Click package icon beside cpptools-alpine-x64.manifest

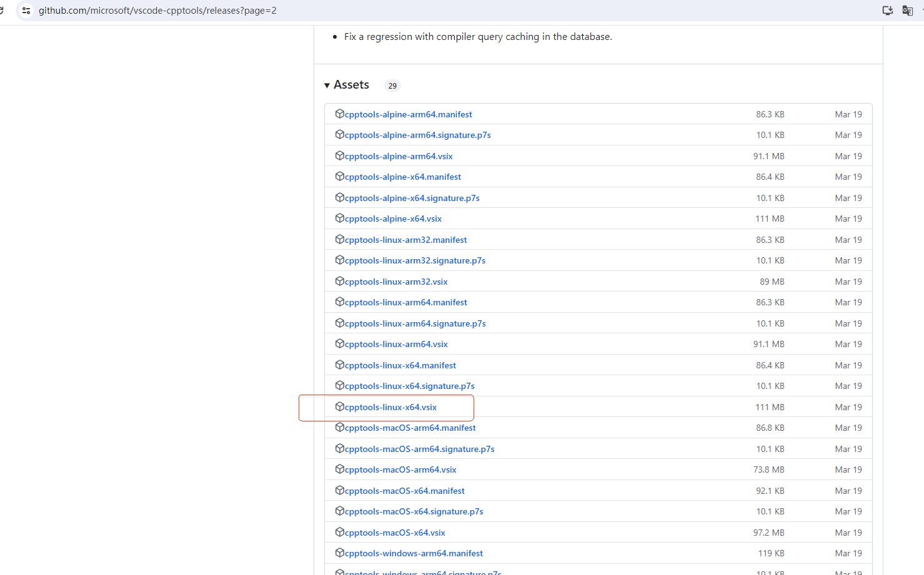tap(340, 176)
